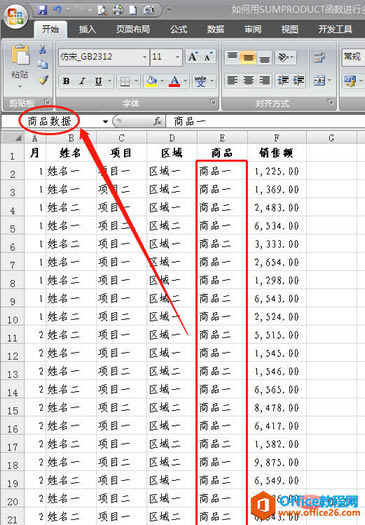The height and width of the screenshot is (525, 365).
Task: Apply cell borders button
Action: (125, 81)
